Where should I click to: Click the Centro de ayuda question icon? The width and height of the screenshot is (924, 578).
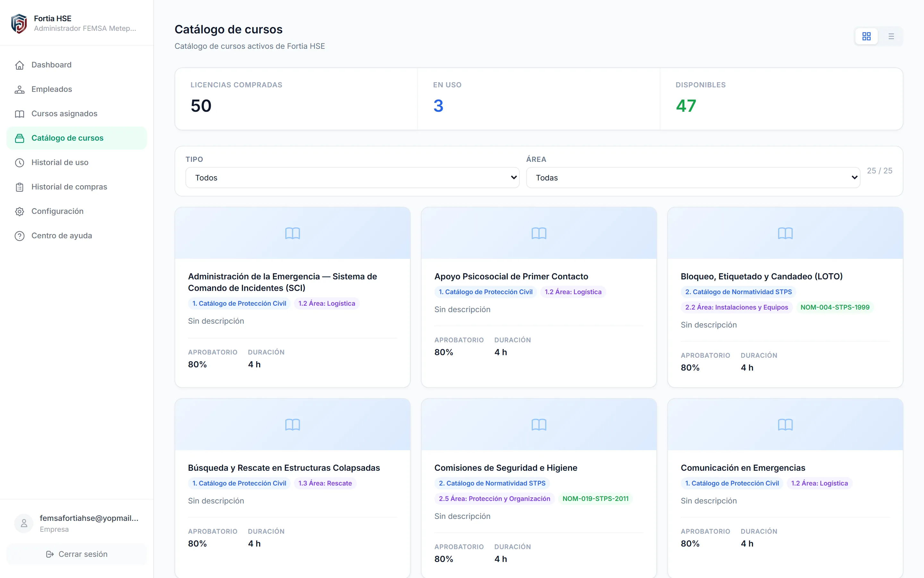(x=20, y=236)
